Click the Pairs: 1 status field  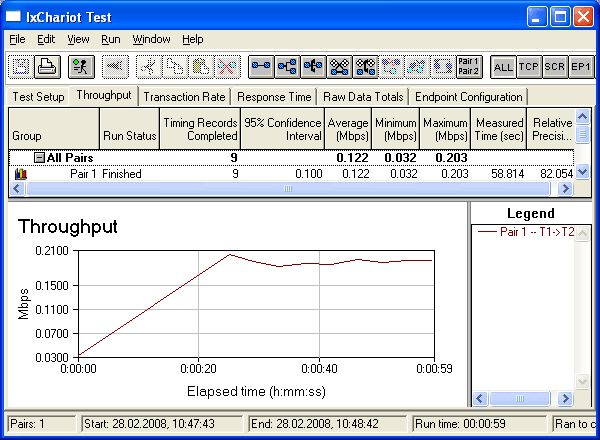(x=42, y=424)
